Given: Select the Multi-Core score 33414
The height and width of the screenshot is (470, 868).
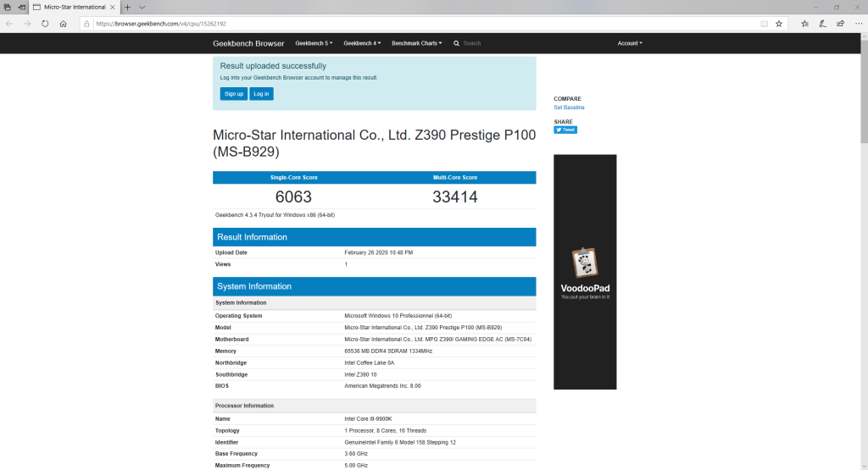Looking at the screenshot, I should point(455,196).
